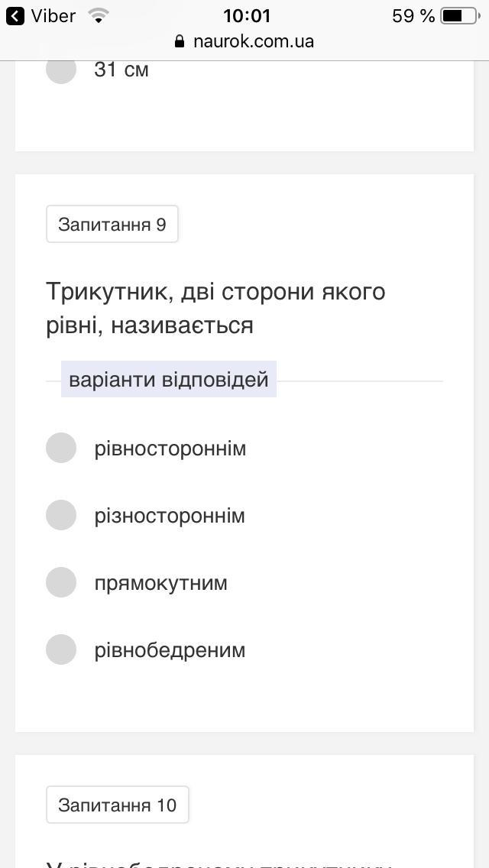
Task: Click the рівностороннім answer text
Action: (170, 449)
